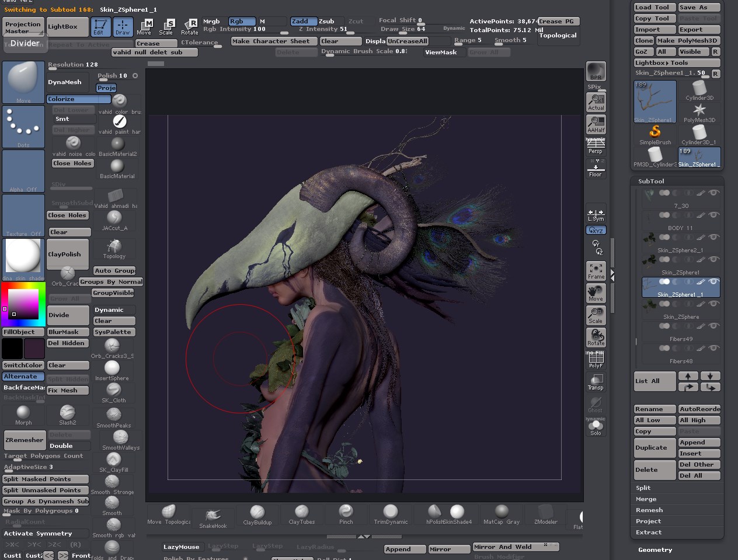Image resolution: width=738 pixels, height=560 pixels.
Task: Choose the SmoothPeaks brush
Action: [114, 418]
